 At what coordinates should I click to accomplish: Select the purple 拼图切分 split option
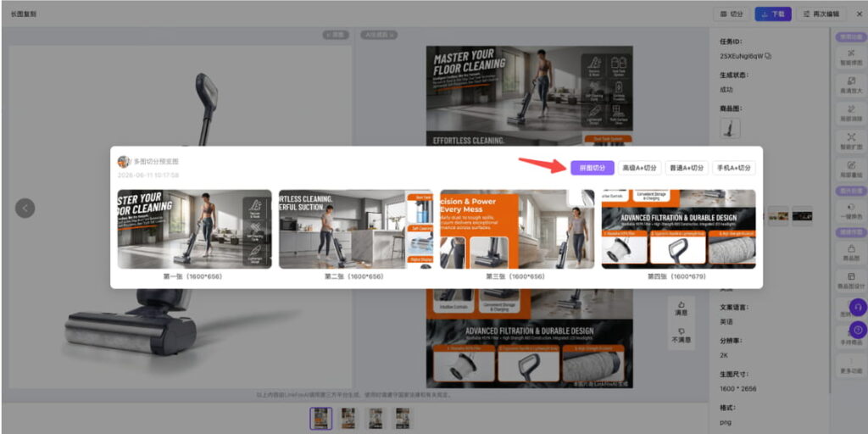click(x=593, y=168)
